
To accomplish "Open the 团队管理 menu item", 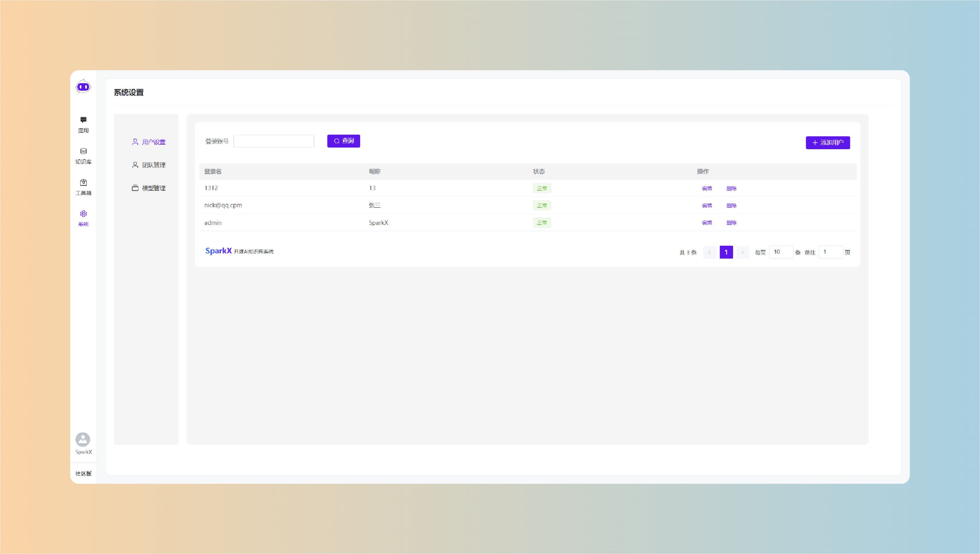I will pyautogui.click(x=153, y=165).
